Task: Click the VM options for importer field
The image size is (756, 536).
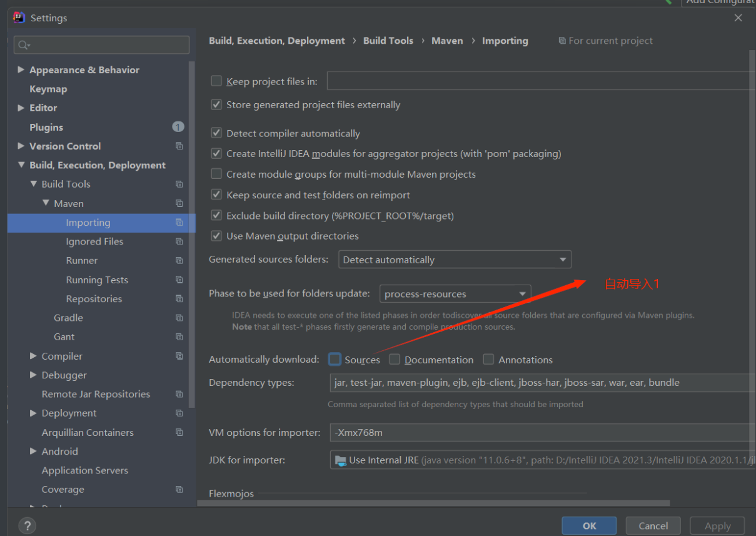Action: [x=542, y=432]
